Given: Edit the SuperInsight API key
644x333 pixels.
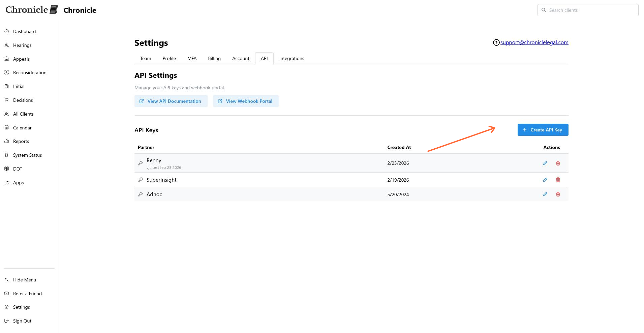Looking at the screenshot, I should tap(545, 180).
